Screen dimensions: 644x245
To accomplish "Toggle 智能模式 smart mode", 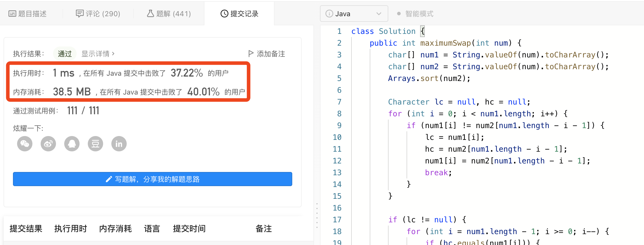I will tap(415, 14).
